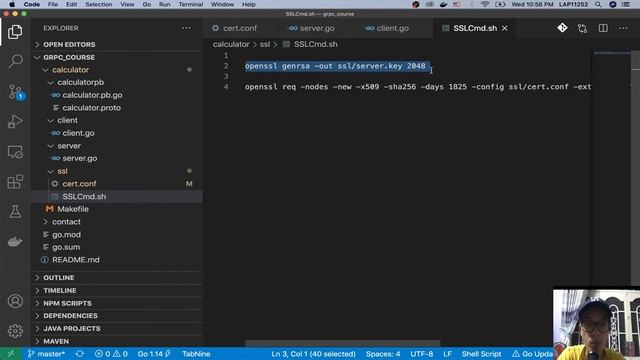Open the Go menu

click(x=147, y=4)
